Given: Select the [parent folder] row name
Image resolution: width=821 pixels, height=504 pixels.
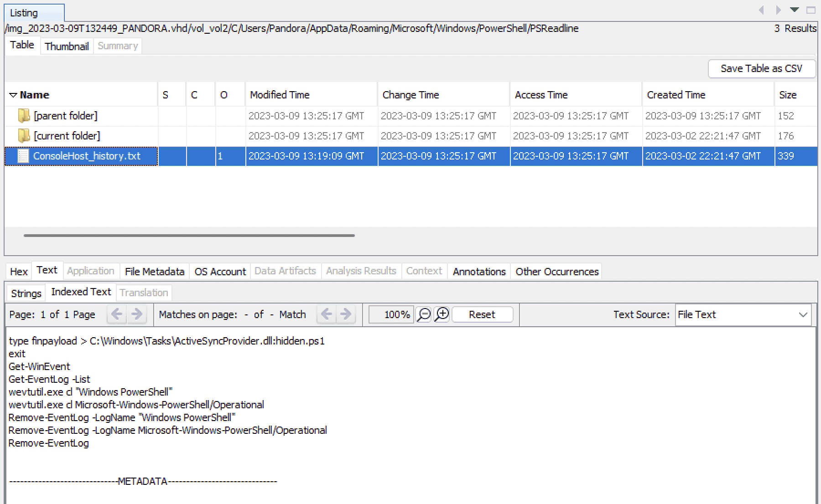Looking at the screenshot, I should pos(66,116).
